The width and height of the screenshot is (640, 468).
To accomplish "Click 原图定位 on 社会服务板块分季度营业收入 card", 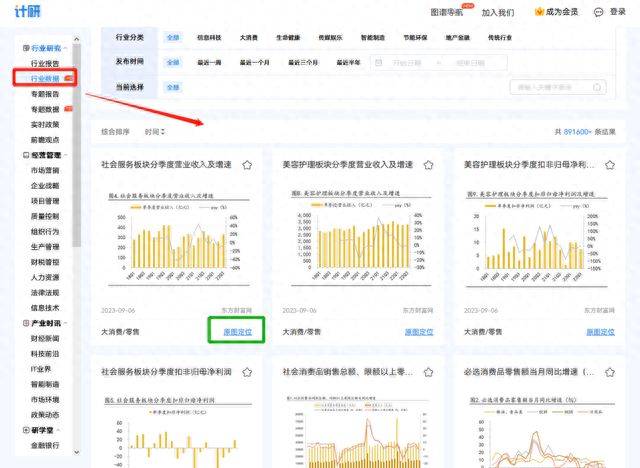I will tap(238, 332).
